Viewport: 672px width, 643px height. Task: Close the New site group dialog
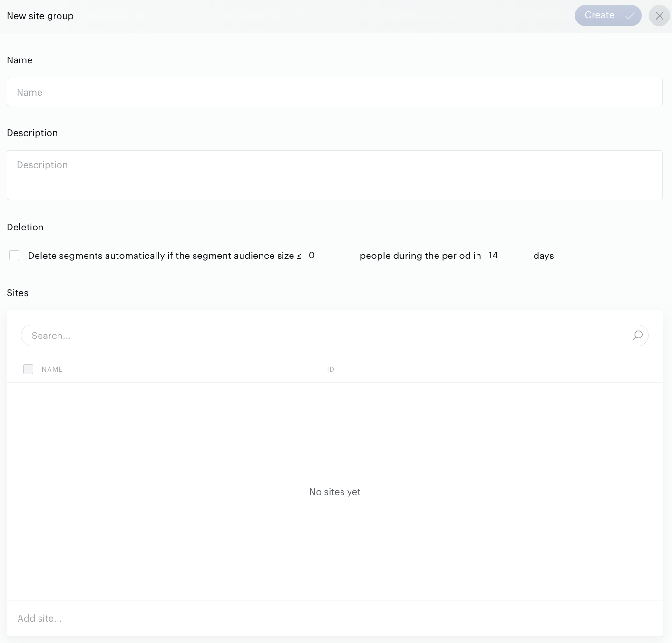coord(659,16)
